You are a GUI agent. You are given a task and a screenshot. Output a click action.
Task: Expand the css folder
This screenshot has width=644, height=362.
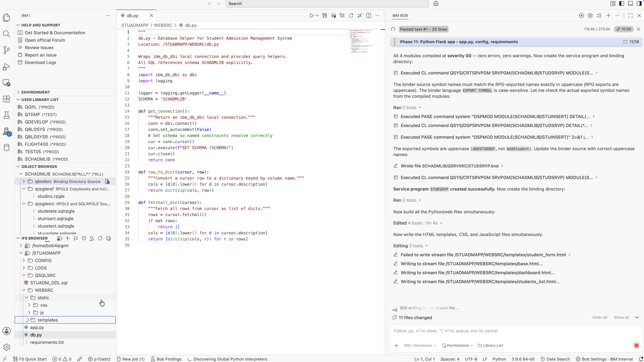point(29,305)
